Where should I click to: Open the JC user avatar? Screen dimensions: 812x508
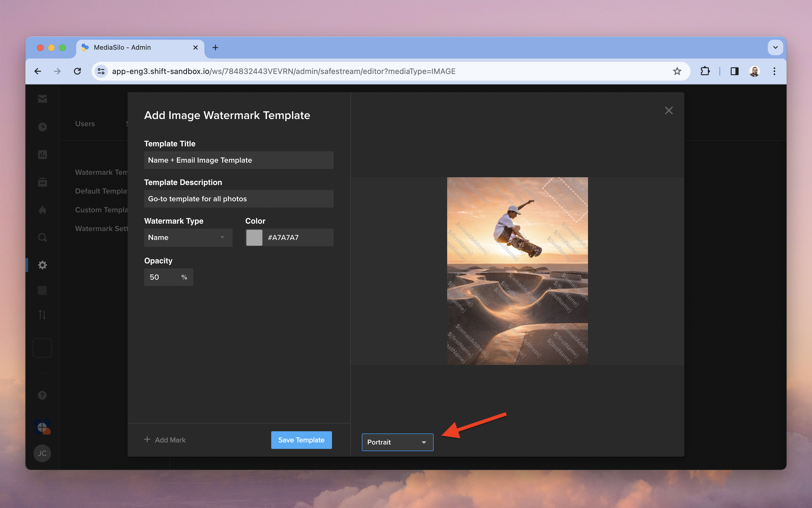tap(42, 453)
